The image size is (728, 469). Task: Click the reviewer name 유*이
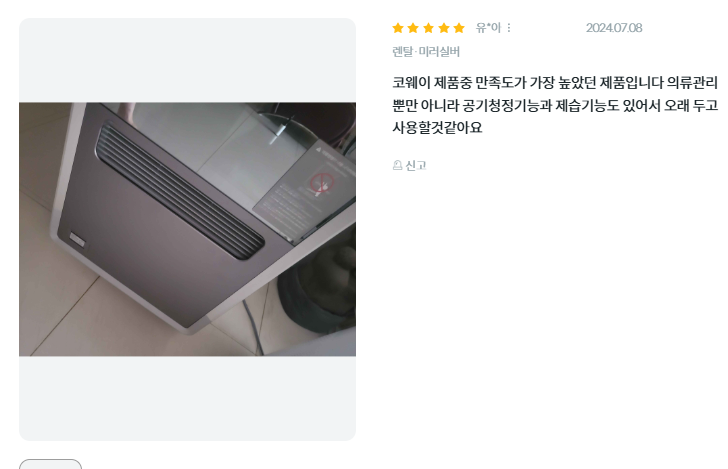488,28
